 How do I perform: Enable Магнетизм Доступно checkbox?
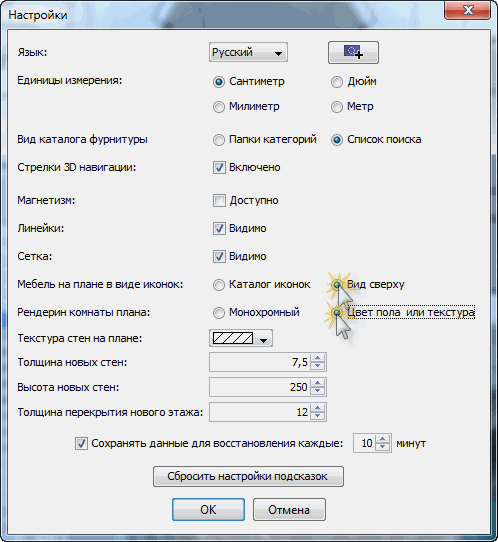coord(219,200)
